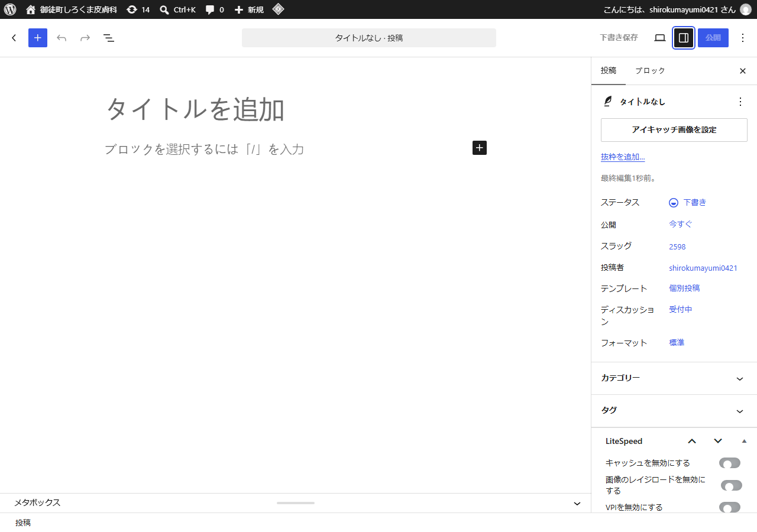757x532 pixels.
Task: Click the redo arrow in the toolbar
Action: pos(85,38)
